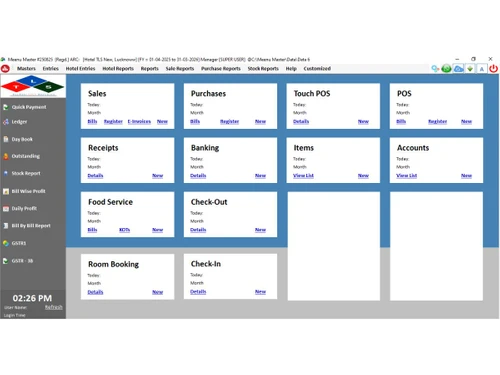Open KOTs link in Food Service card
Image resolution: width=500 pixels, height=375 pixels.
click(124, 230)
